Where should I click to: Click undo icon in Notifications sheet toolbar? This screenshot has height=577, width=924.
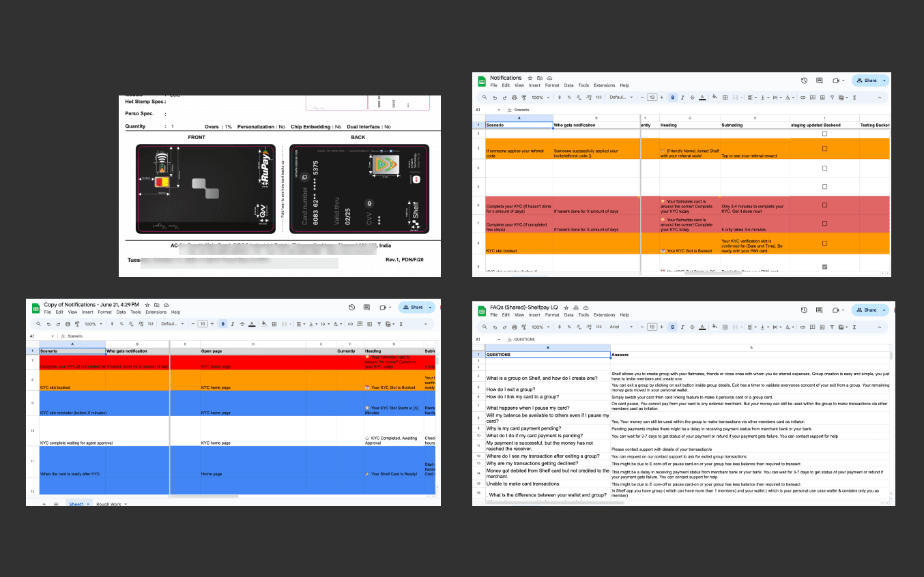[495, 98]
